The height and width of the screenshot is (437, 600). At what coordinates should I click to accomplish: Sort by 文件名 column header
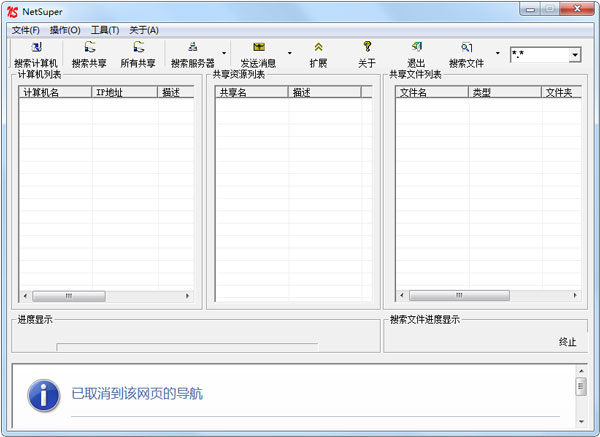click(432, 92)
